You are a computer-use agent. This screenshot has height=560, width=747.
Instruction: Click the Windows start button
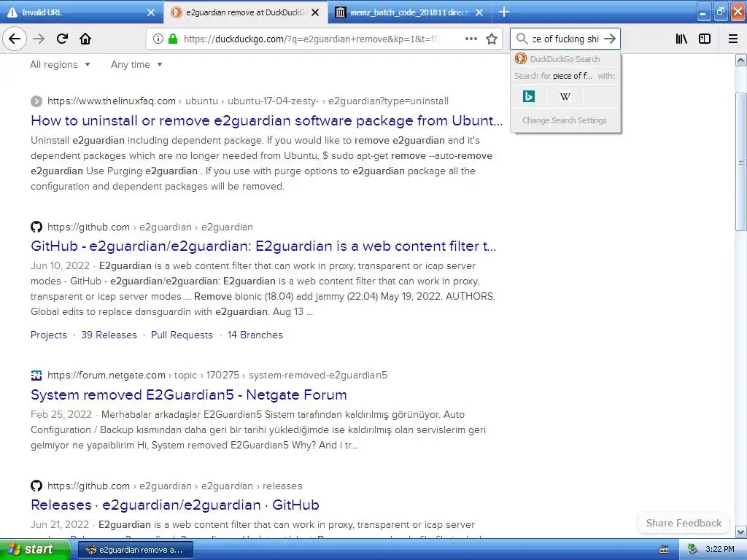click(x=34, y=550)
